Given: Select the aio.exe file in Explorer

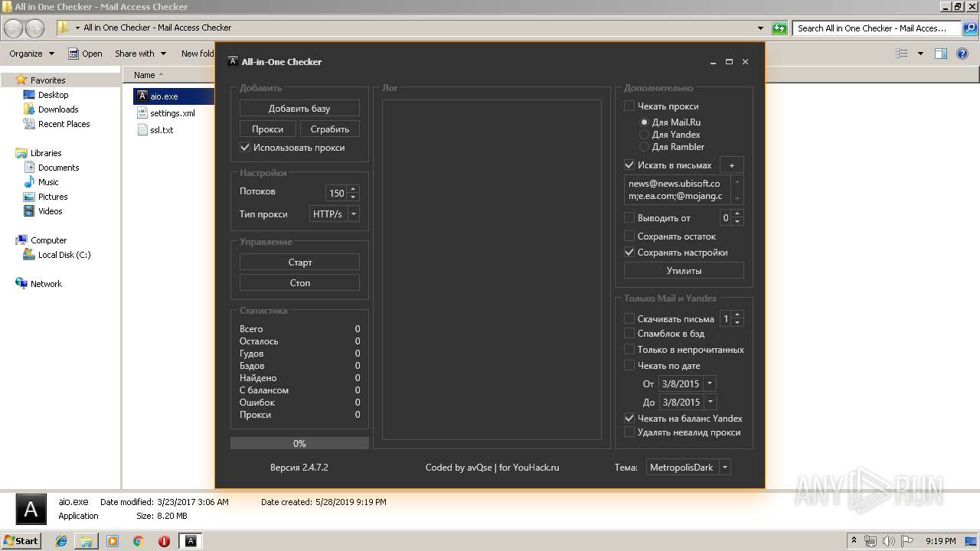Looking at the screenshot, I should (x=163, y=96).
